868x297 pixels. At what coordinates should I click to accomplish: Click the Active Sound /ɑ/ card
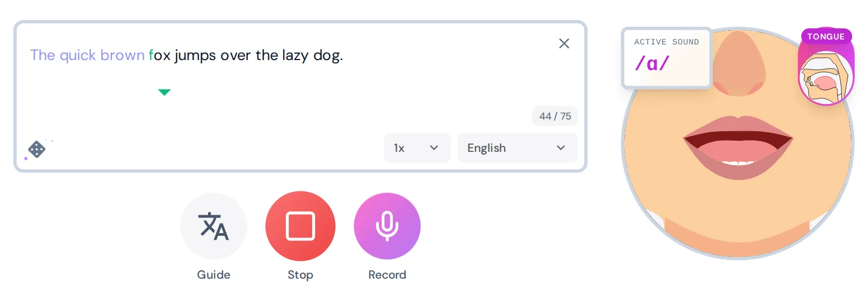point(667,58)
